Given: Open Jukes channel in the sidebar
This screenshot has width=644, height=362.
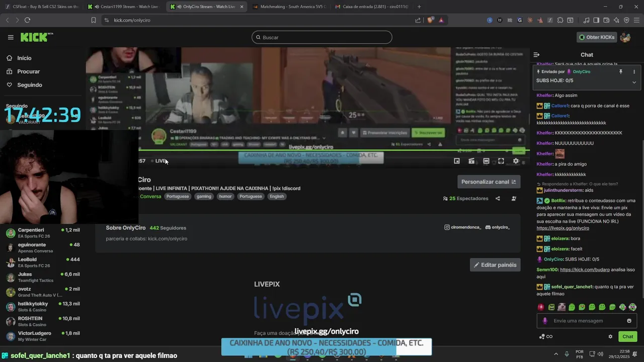Looking at the screenshot, I should click(x=43, y=277).
